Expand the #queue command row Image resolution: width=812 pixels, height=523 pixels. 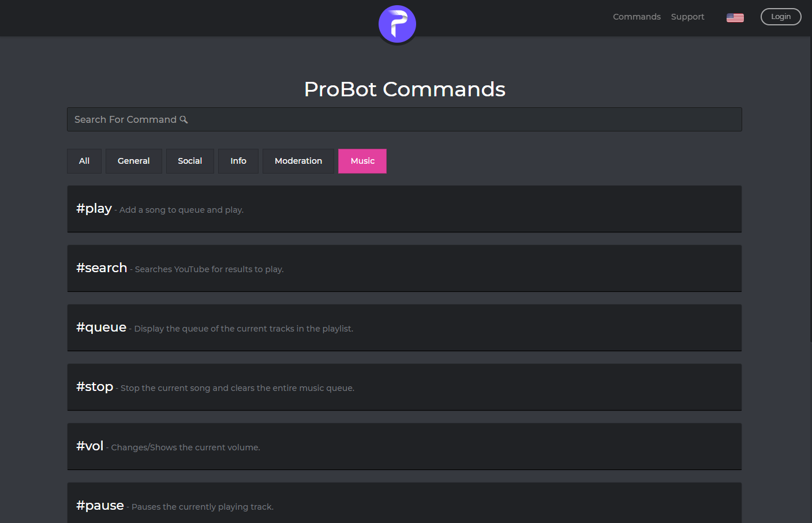click(x=404, y=328)
